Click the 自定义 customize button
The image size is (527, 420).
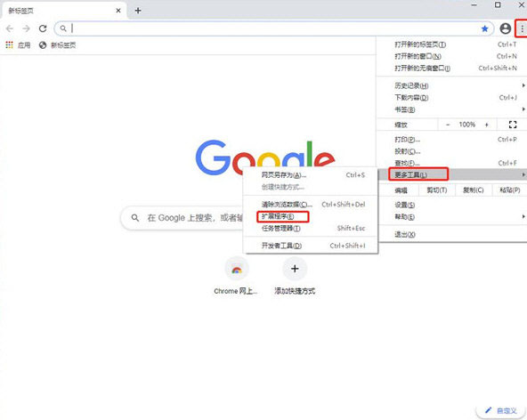pyautogui.click(x=501, y=410)
